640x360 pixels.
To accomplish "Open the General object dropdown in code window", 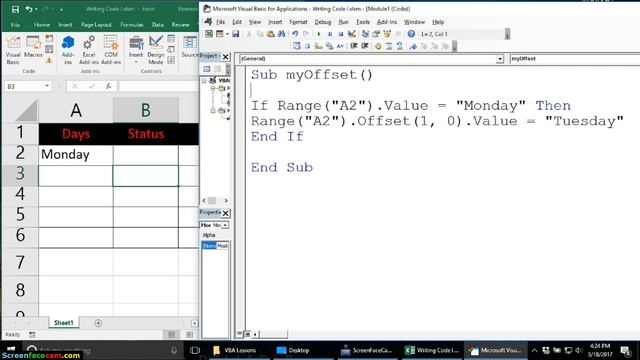I will [x=500, y=59].
